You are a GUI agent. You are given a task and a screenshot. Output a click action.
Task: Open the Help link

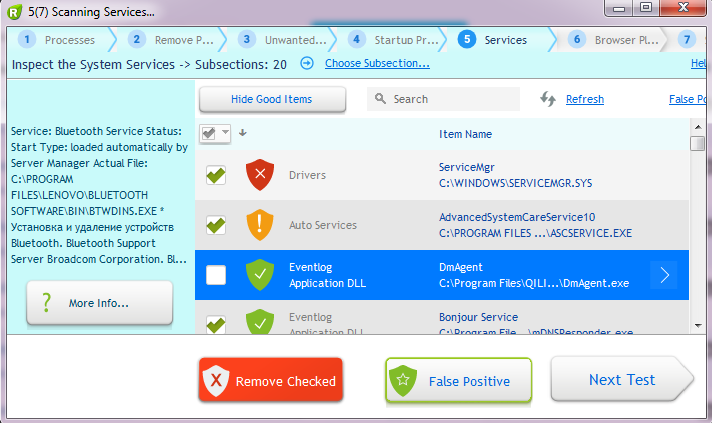tap(698, 64)
